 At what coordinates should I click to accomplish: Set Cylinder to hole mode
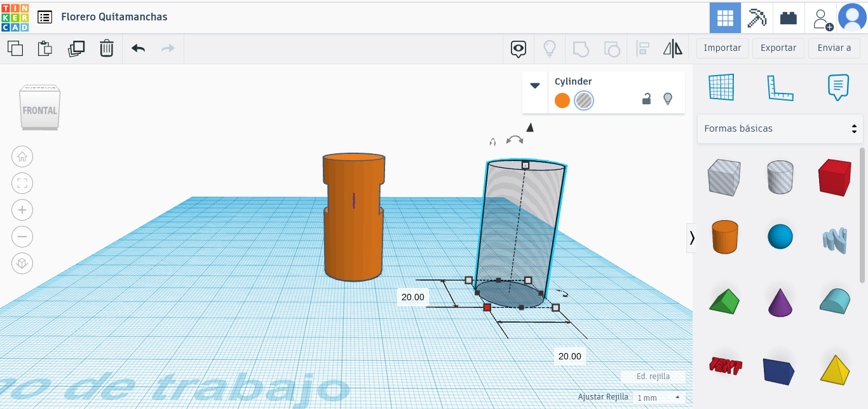[x=584, y=100]
